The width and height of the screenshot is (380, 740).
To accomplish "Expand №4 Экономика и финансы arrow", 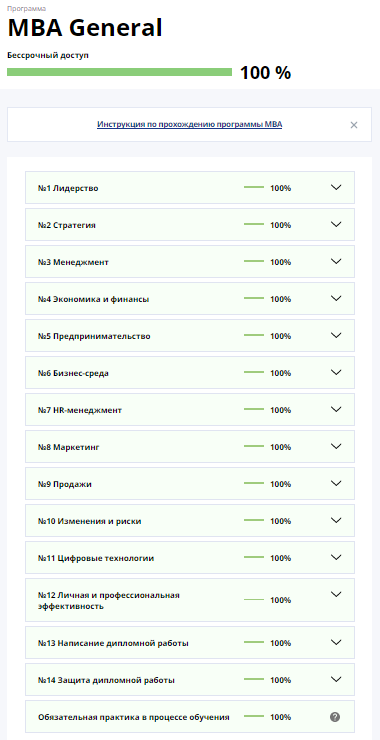I will point(336,298).
